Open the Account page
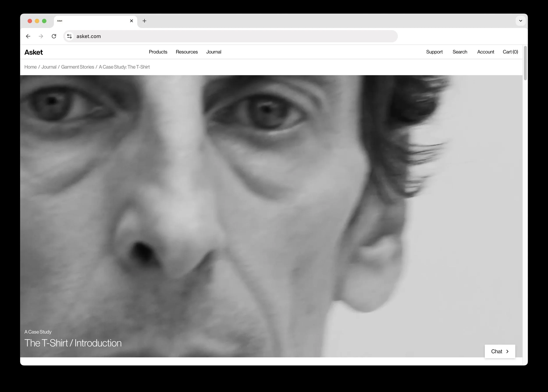The height and width of the screenshot is (392, 548). (x=486, y=52)
